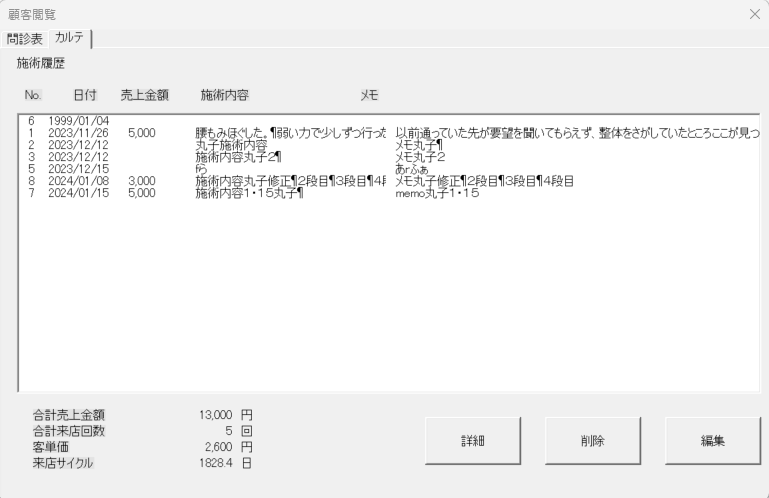Screen dimensions: 769x498
Task: Click the 来店サイクル value 1828.4
Action: coord(215,463)
